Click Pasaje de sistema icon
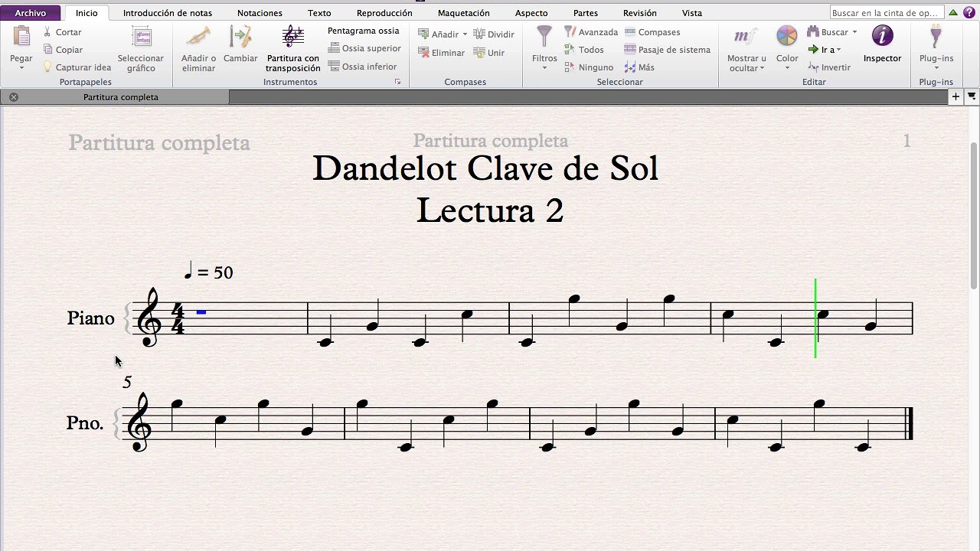Image resolution: width=980 pixels, height=551 pixels. click(x=630, y=50)
